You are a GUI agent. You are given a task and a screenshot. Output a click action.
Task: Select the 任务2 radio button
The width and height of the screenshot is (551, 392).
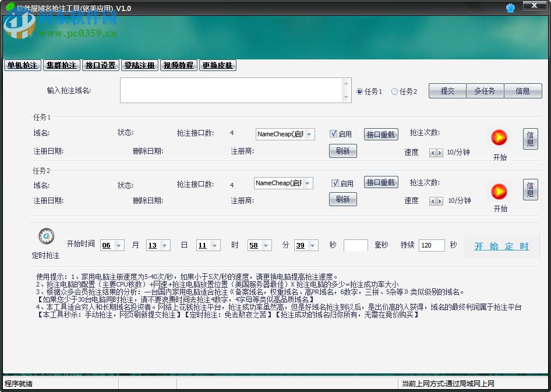(x=393, y=91)
